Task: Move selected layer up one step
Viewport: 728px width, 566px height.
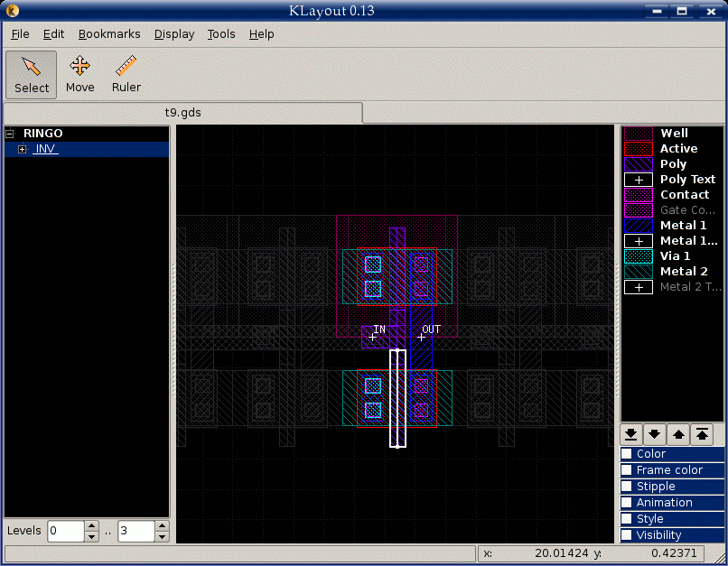Action: 679,434
